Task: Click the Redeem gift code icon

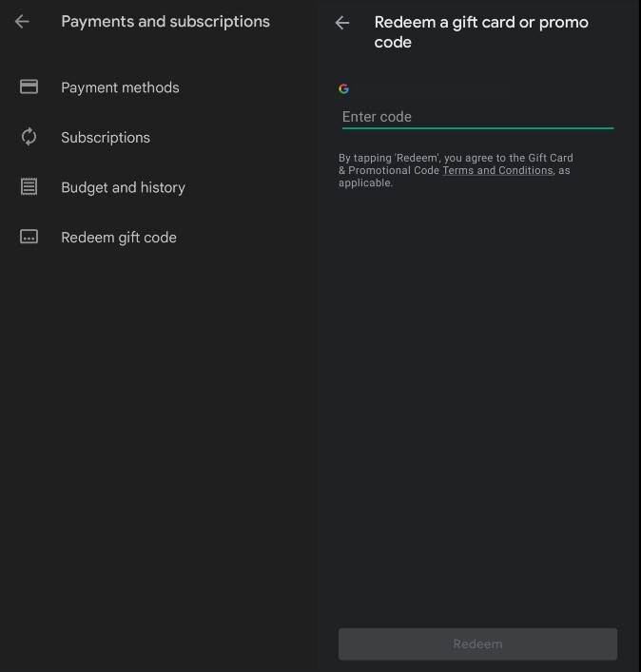Action: [x=29, y=237]
